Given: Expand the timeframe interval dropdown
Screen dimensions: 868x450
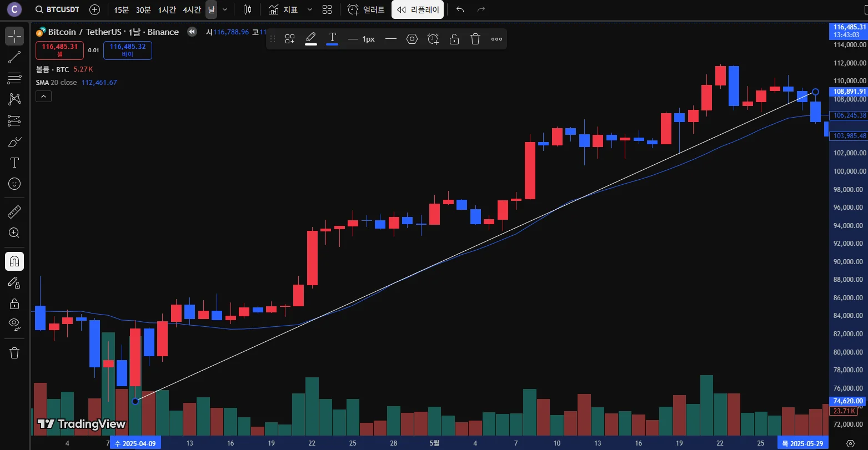Looking at the screenshot, I should coord(225,9).
